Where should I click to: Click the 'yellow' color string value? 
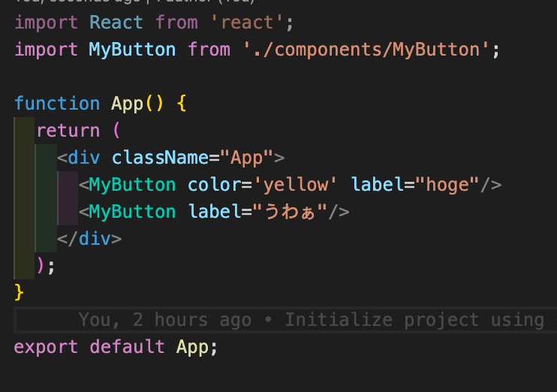[291, 185]
